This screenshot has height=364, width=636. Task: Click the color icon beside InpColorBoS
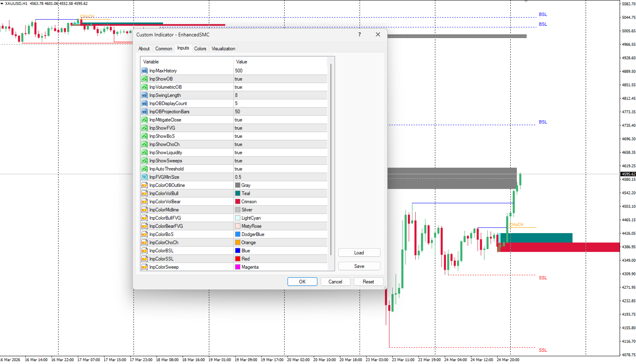tap(145, 234)
